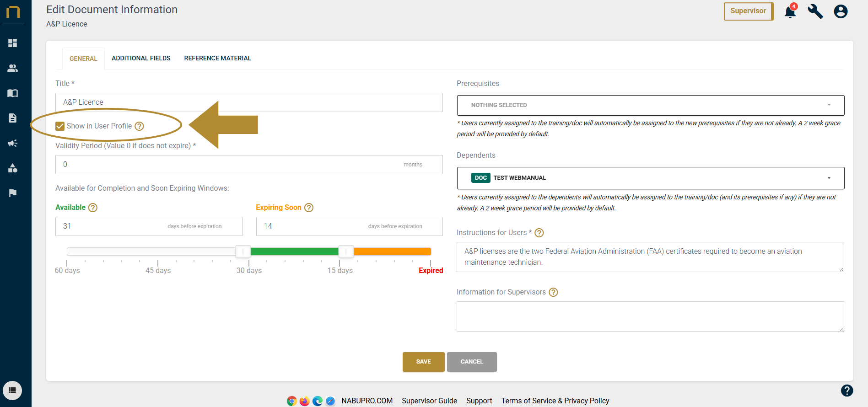Click the wrench settings icon
This screenshot has width=868, height=407.
(x=815, y=11)
